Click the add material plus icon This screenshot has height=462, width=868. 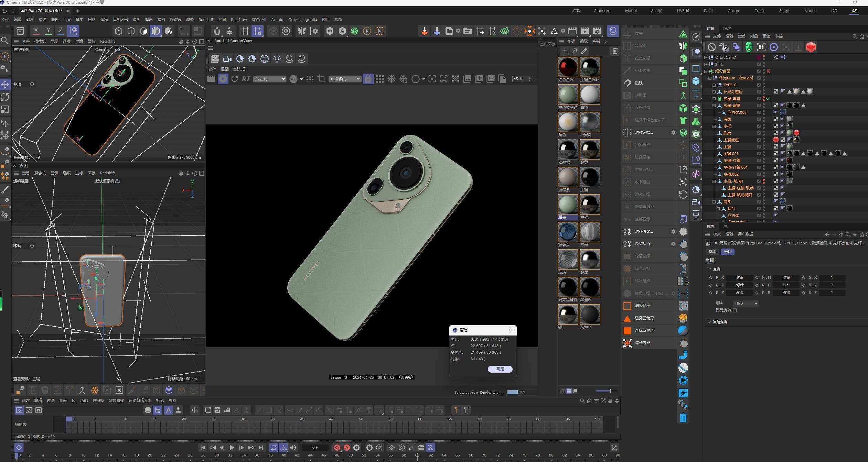pos(565,51)
